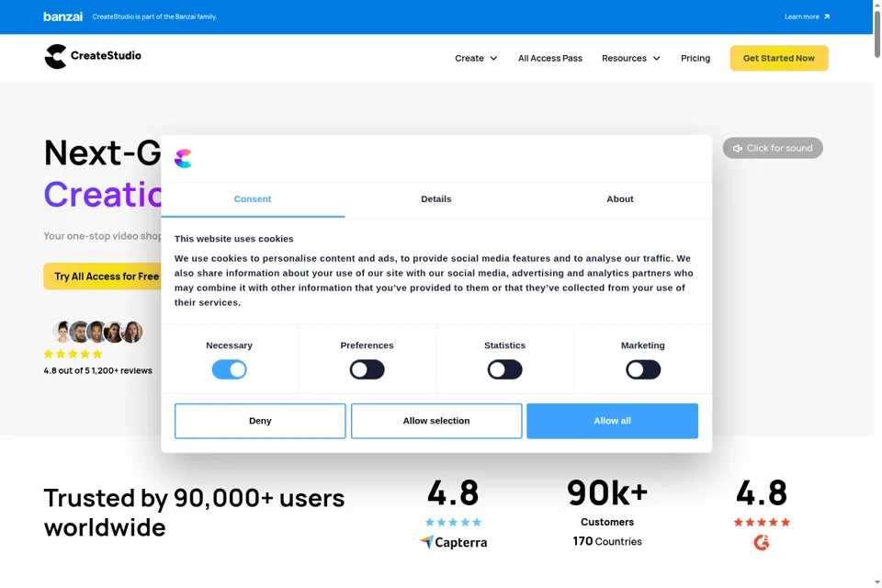The width and height of the screenshot is (882, 588).
Task: Click the CreateStudio logo in header
Action: 93,56
